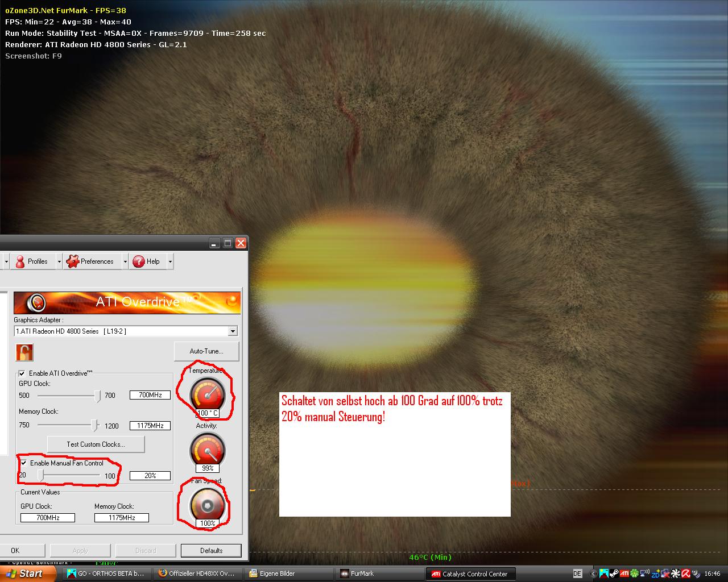Switch to FurMark taskbar item
This screenshot has height=582, width=728.
[x=380, y=573]
